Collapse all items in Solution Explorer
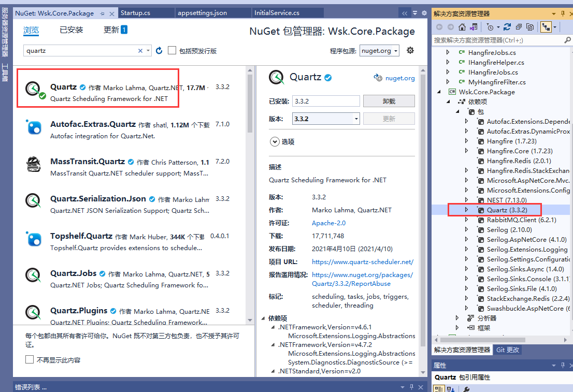Viewport: 573px width, 392px height. coord(519,27)
